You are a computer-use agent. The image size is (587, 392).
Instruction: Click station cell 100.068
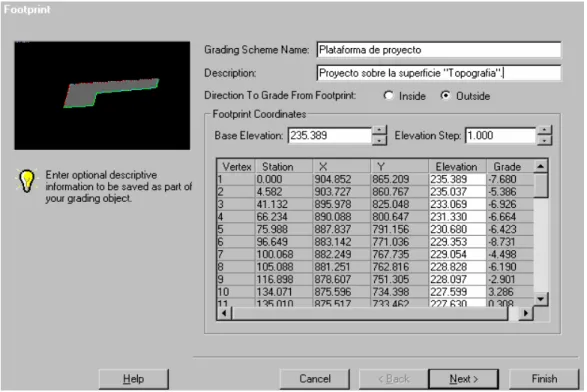(x=284, y=254)
